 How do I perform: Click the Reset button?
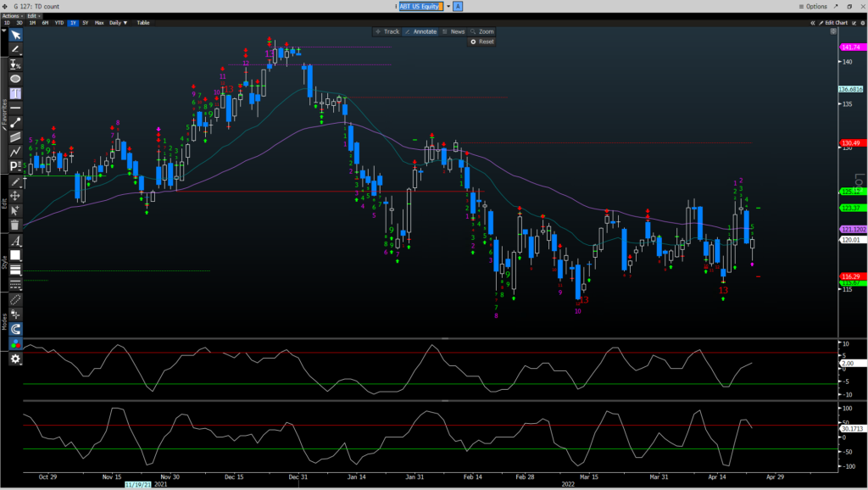[x=481, y=42]
